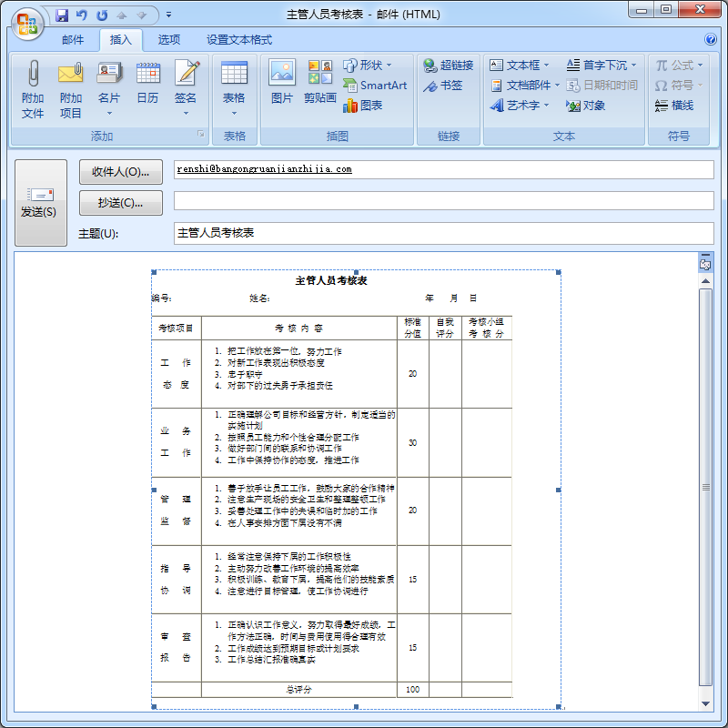Insert a SmartArt graphic
Image resolution: width=728 pixels, height=728 pixels.
coord(375,86)
